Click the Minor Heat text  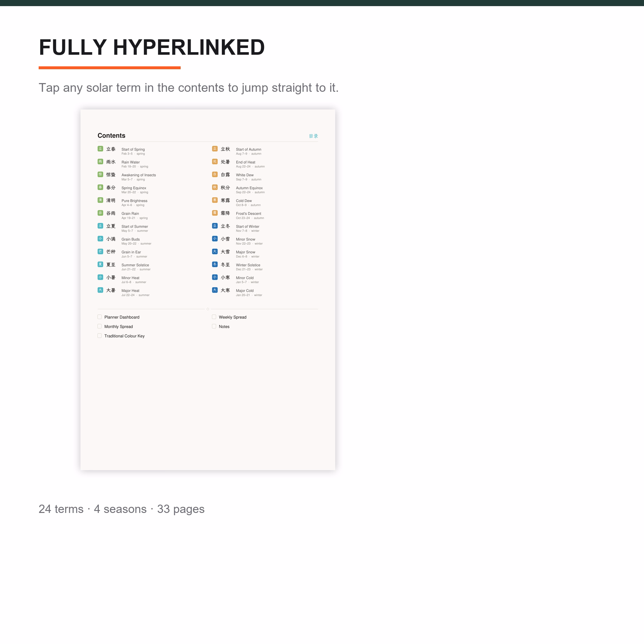point(130,278)
